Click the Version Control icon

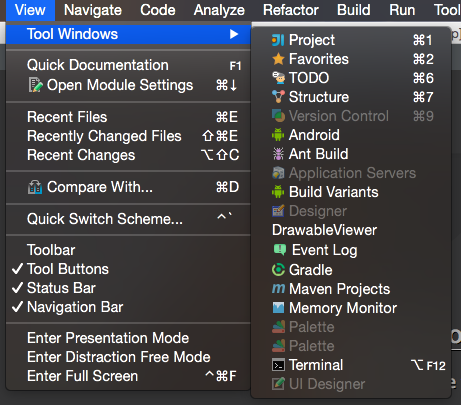coord(278,116)
